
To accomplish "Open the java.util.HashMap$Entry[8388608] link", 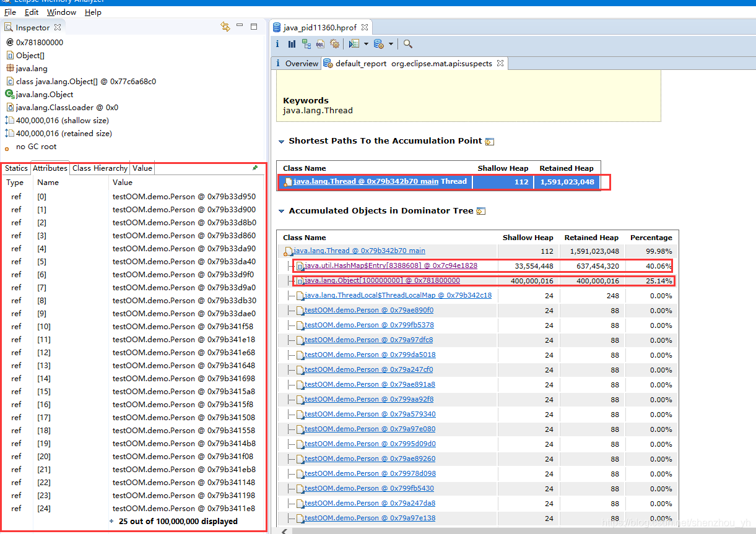I will (391, 266).
